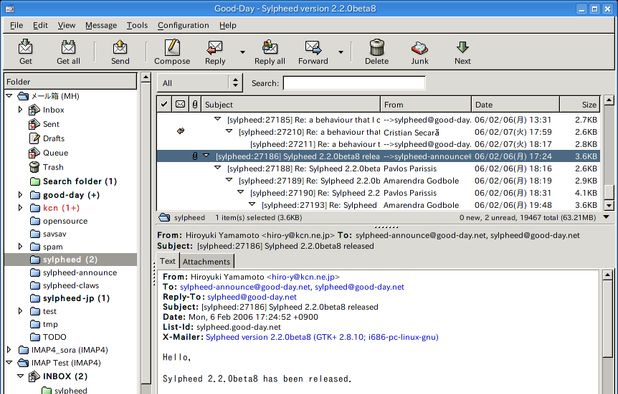Image resolution: width=618 pixels, height=394 pixels.
Task: Click folder pane scrollbar up arrow
Action: coord(145,78)
